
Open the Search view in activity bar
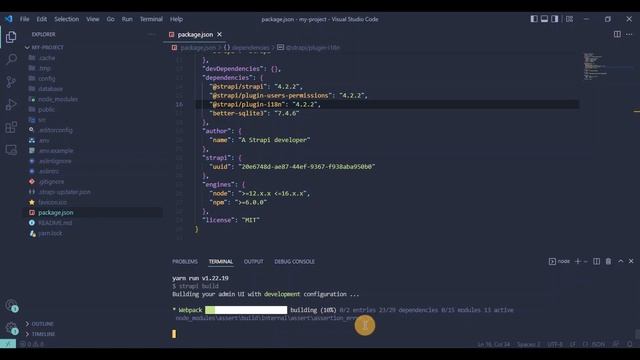[11, 59]
